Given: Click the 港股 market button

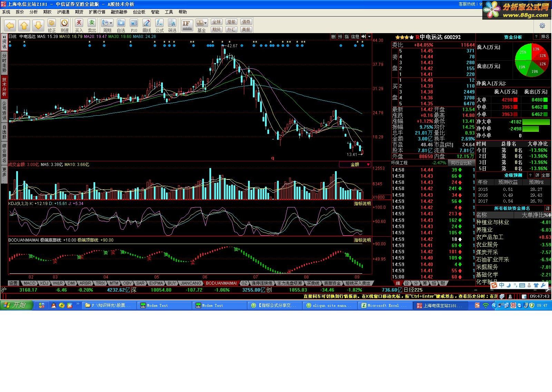Looking at the screenshot, I should pos(231,22).
